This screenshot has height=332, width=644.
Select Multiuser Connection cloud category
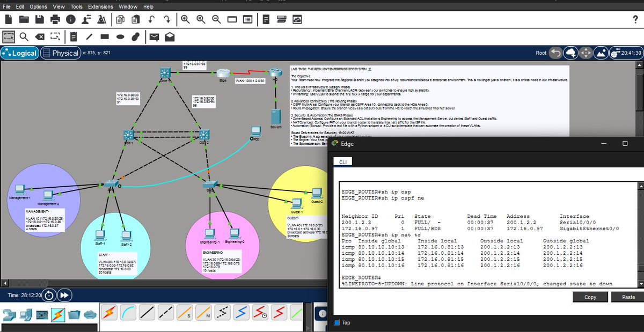coord(90,314)
